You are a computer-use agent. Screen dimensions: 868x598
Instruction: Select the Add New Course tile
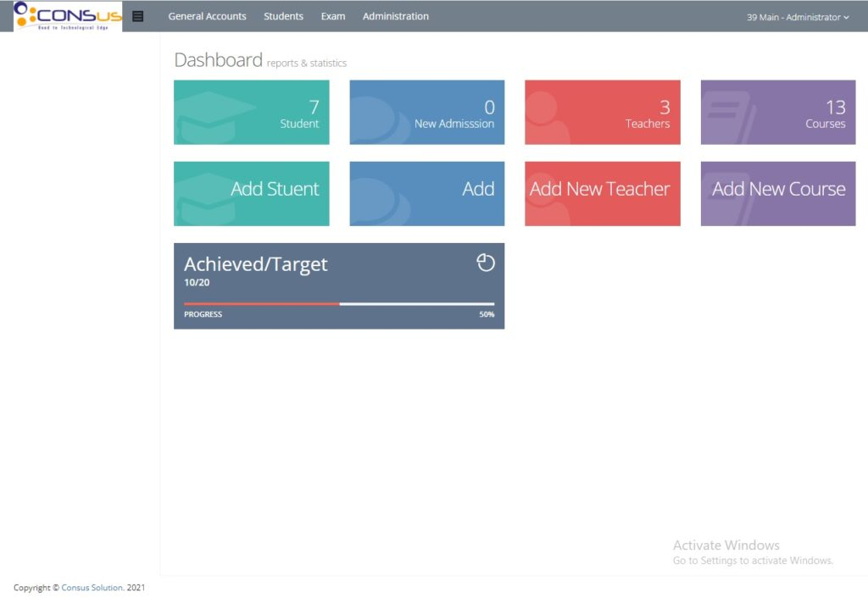click(x=777, y=193)
